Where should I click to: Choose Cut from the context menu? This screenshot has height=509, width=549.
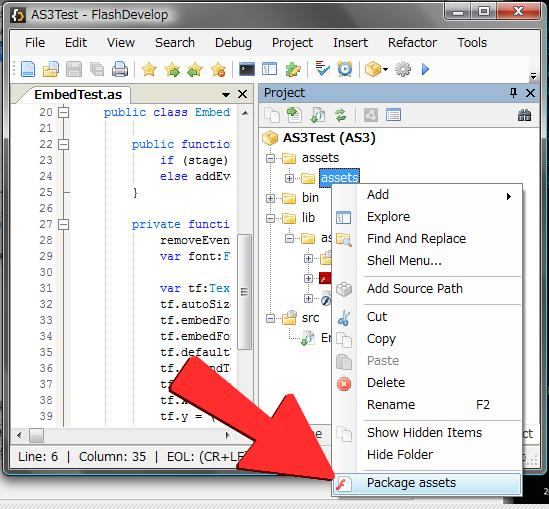click(427, 317)
